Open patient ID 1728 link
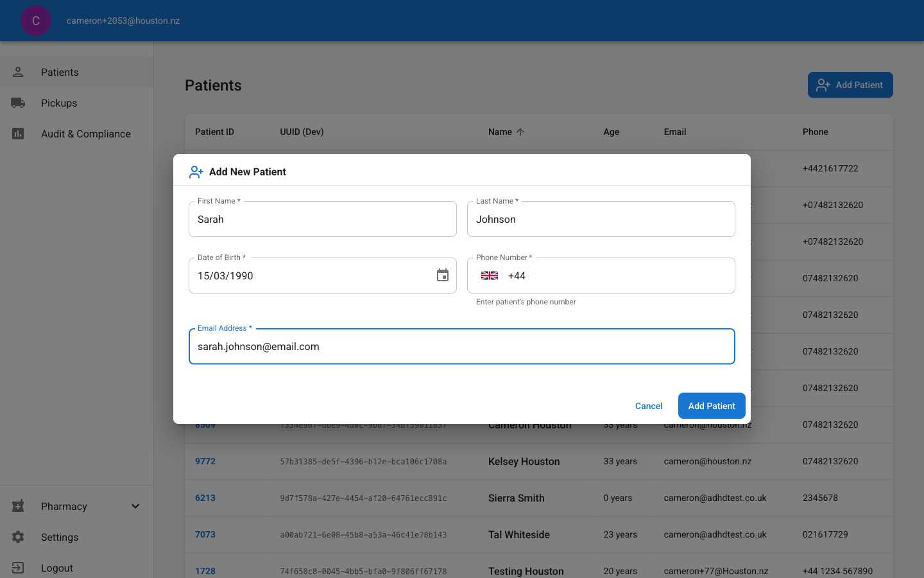 205,571
